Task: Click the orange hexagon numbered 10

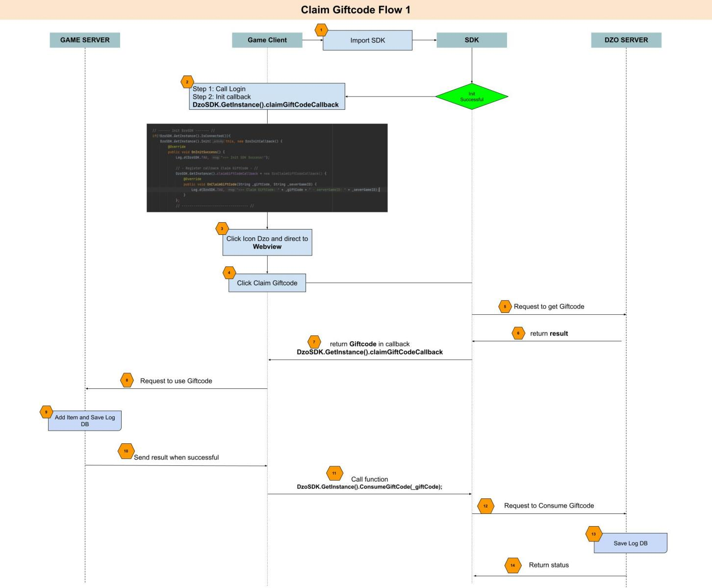Action: [126, 451]
